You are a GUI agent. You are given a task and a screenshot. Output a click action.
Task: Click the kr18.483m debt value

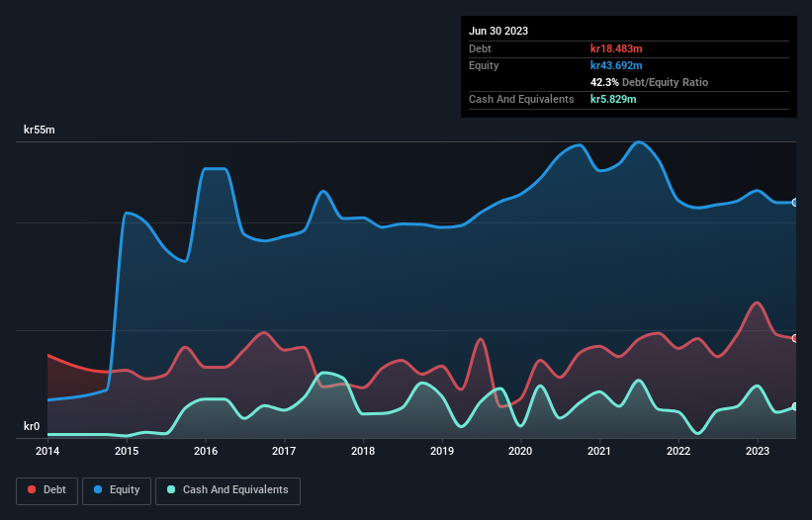pyautogui.click(x=616, y=48)
